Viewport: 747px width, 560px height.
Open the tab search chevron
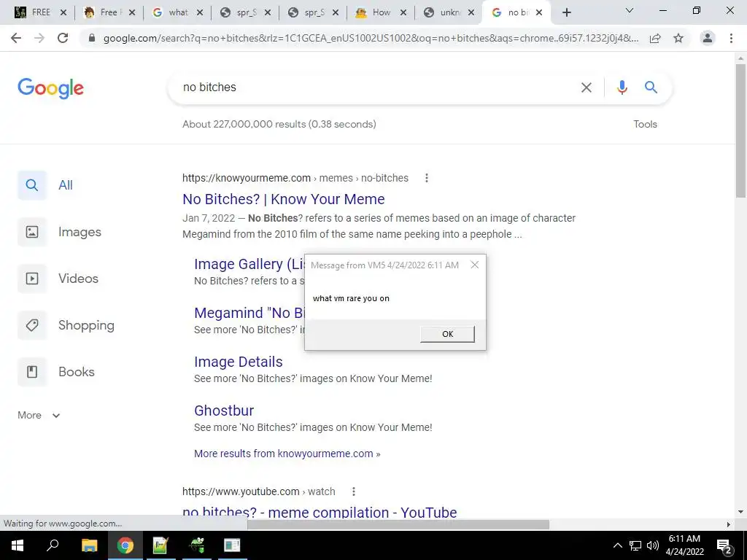click(630, 10)
